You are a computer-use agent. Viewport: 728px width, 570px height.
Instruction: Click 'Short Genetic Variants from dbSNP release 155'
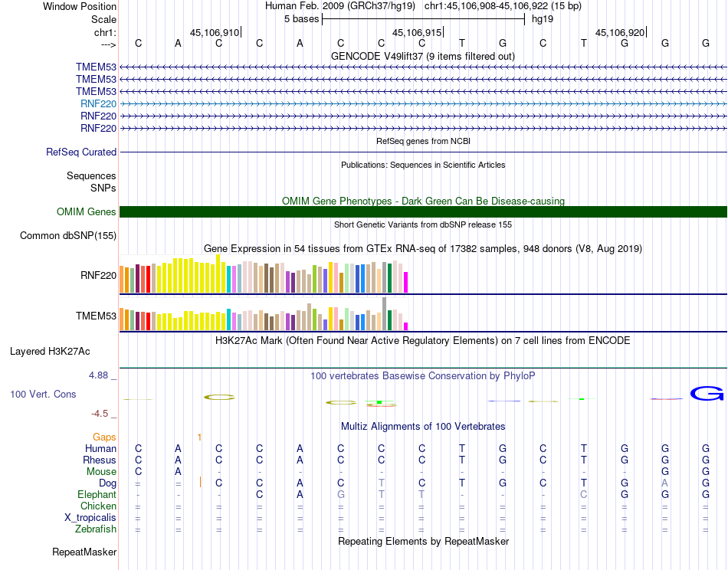pos(423,224)
